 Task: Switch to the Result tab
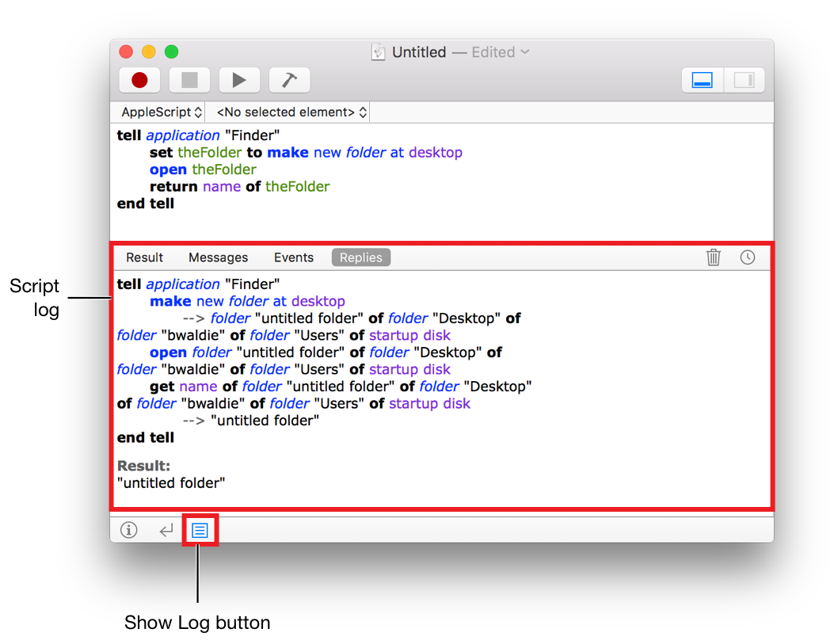tap(144, 257)
